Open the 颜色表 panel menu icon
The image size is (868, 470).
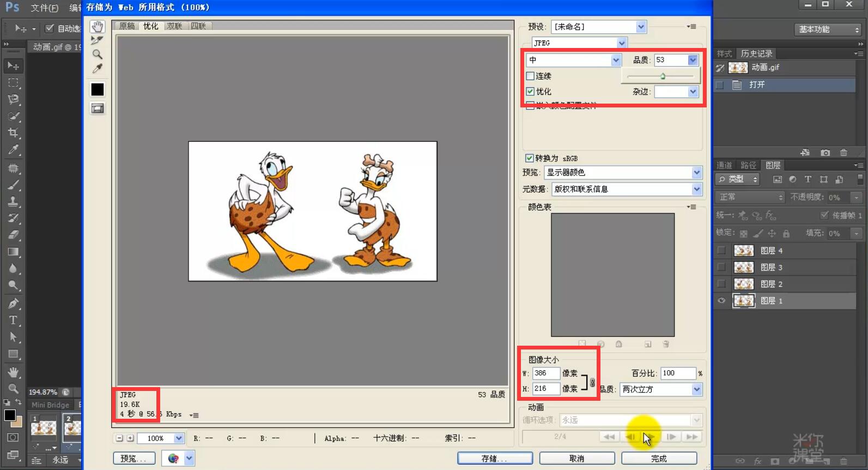point(692,207)
